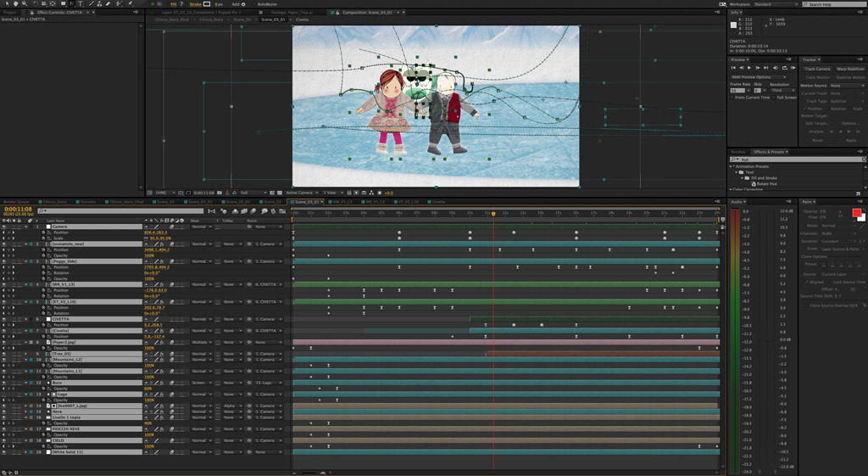Hide the Peppy_Side layer

point(4,261)
